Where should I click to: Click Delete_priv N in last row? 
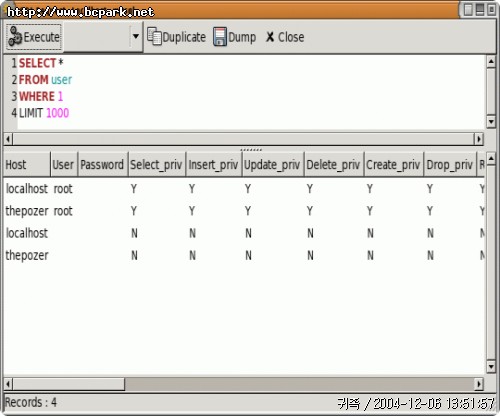tap(310, 256)
